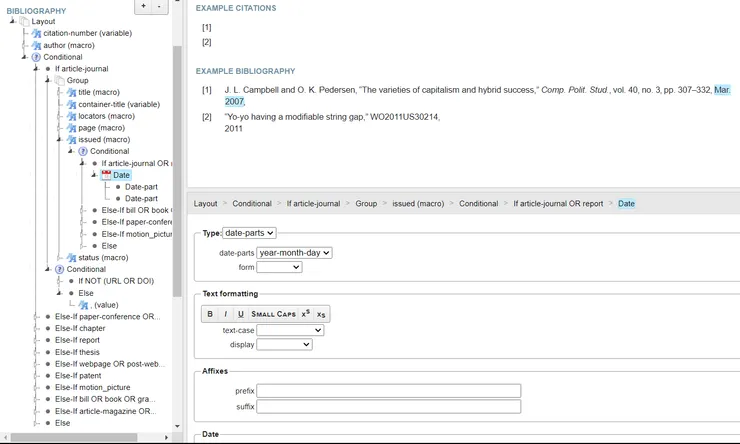Click the remove node minus button
740x444 pixels.
coord(159,6)
